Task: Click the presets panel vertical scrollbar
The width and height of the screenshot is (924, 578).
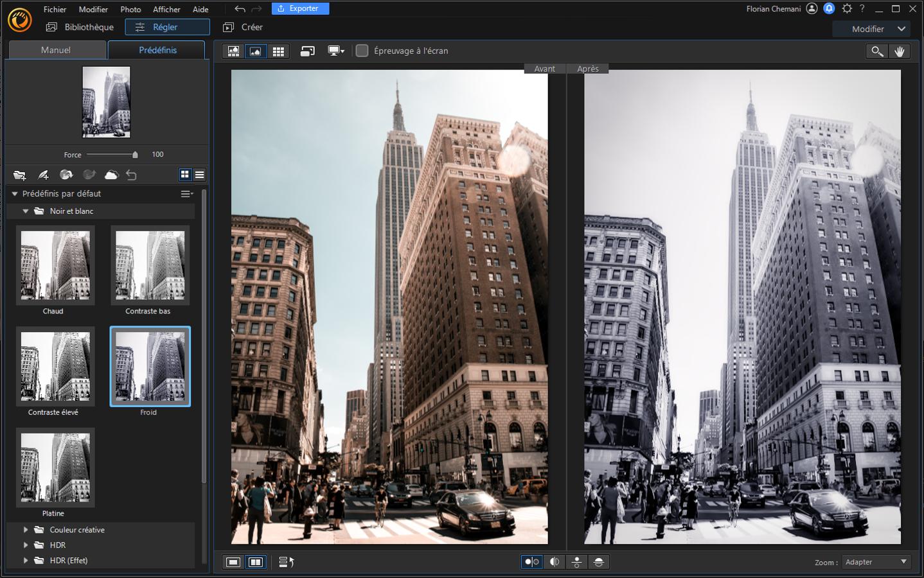Action: pos(204,336)
